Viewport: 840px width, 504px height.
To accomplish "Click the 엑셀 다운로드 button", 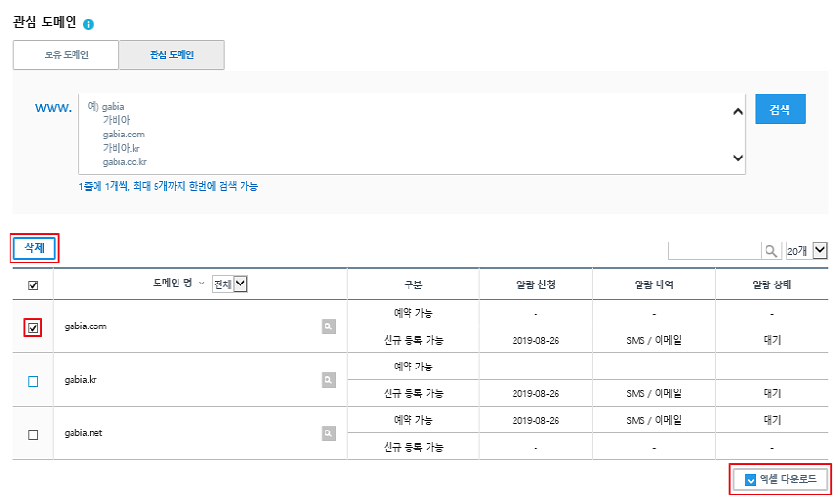I will 781,479.
